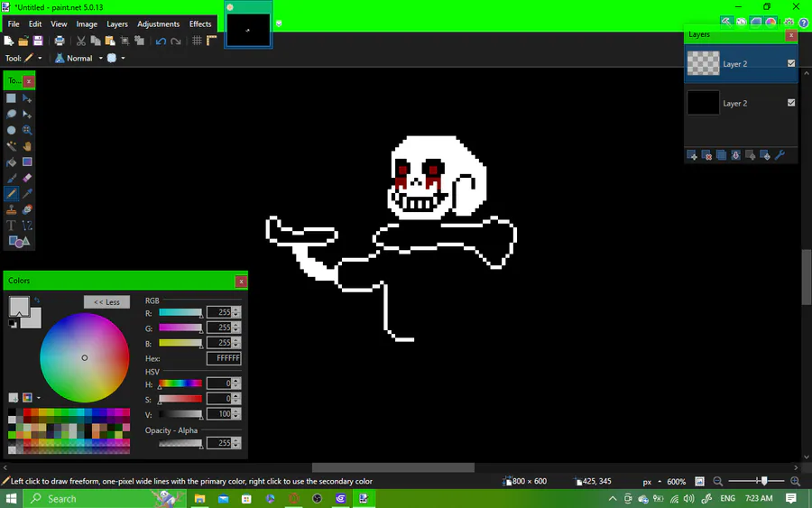Select the Clone Stamp tool
The height and width of the screenshot is (508, 812).
pyautogui.click(x=11, y=209)
